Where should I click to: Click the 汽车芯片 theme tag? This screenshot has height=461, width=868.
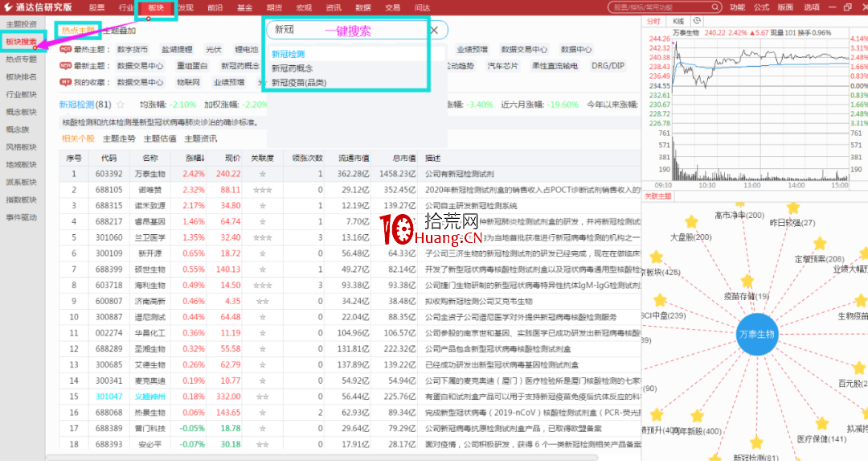[x=502, y=65]
